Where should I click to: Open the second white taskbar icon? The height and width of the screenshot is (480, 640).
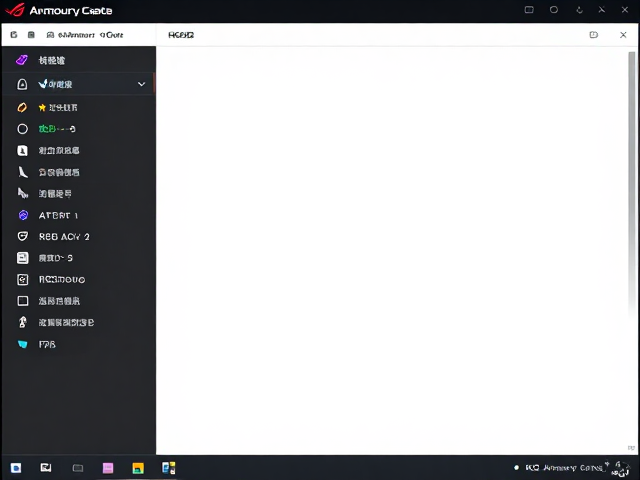(46, 468)
